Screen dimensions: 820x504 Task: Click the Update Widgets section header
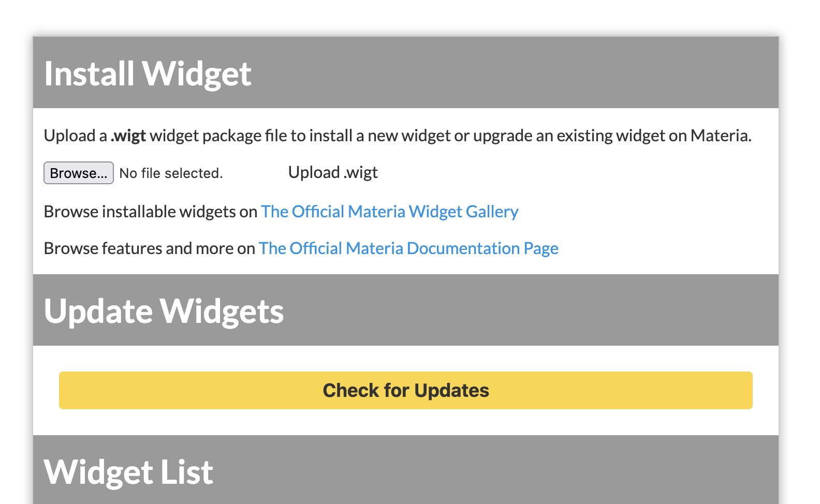pos(164,310)
